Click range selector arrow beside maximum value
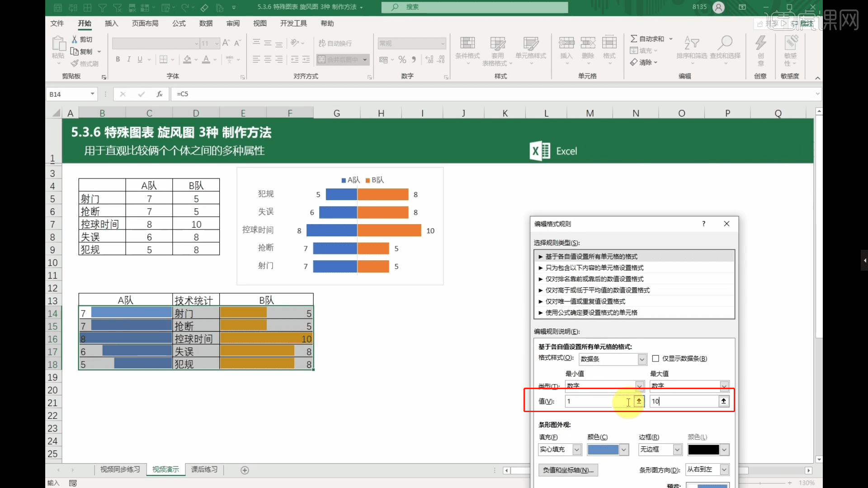The image size is (868, 488). click(x=724, y=401)
